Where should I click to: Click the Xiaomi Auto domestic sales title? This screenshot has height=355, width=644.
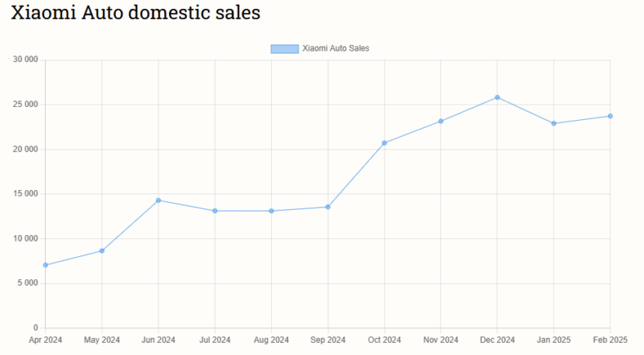click(x=135, y=14)
